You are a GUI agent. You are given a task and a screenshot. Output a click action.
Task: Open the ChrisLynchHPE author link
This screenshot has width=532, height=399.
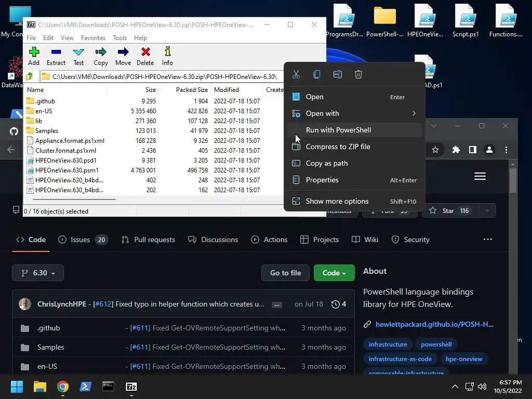[x=62, y=304]
